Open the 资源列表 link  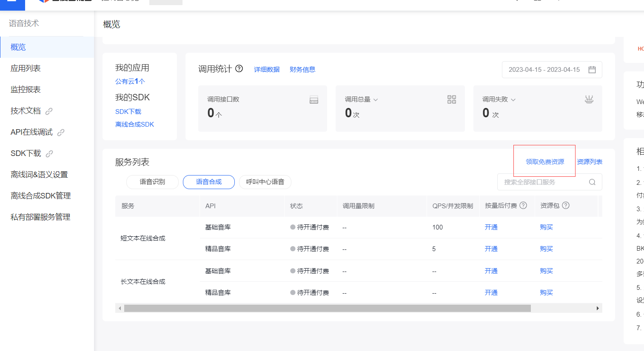[590, 162]
